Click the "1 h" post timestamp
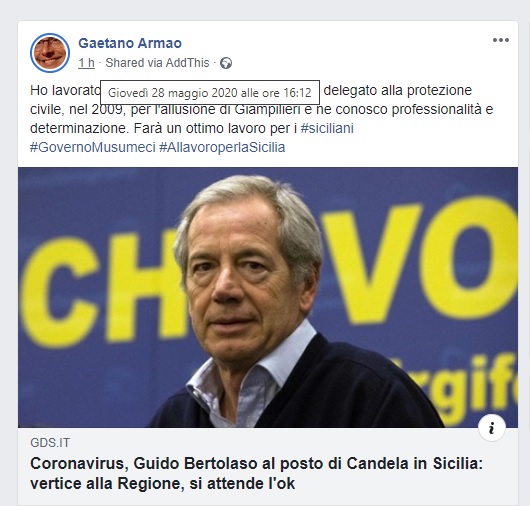 [86, 63]
